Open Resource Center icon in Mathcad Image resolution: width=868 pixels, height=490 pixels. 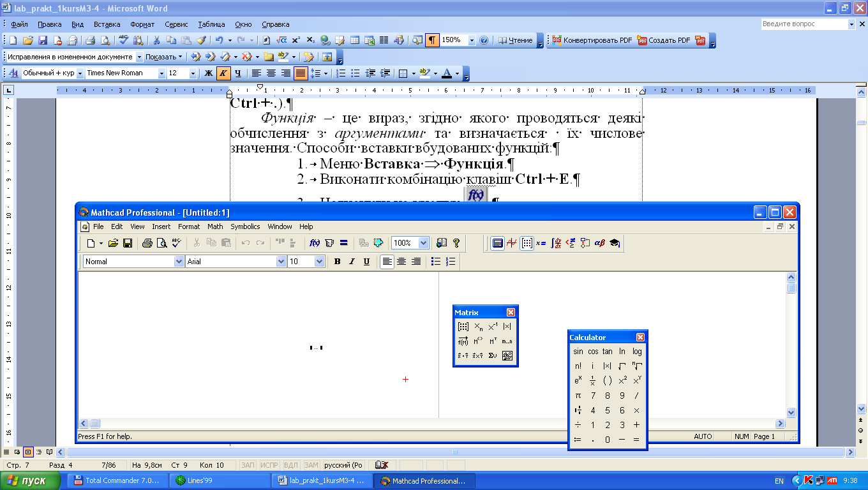(441, 243)
